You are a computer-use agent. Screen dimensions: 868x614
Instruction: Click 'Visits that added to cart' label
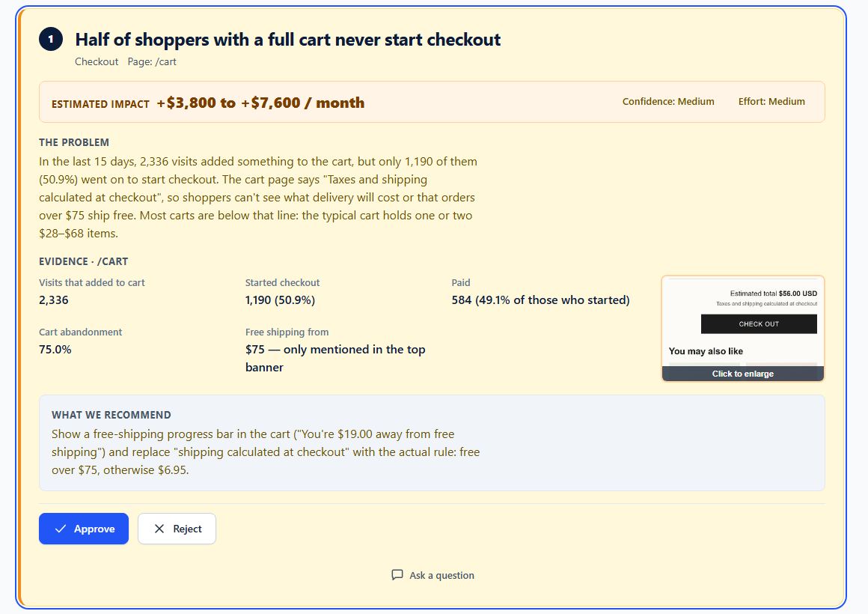pos(92,282)
